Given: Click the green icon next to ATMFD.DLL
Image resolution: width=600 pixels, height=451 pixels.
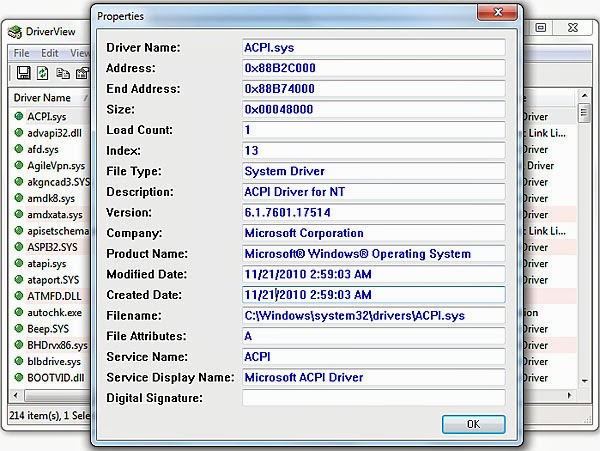Looking at the screenshot, I should tap(19, 295).
